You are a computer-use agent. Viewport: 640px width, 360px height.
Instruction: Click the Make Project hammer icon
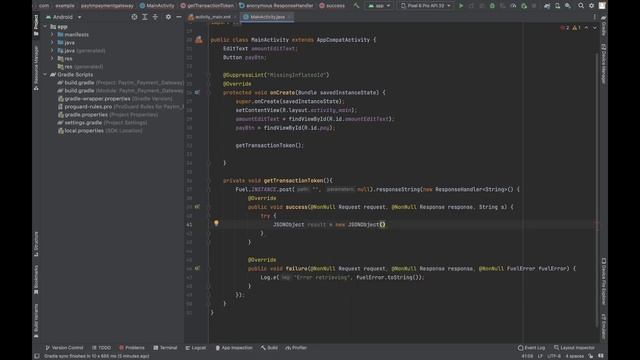pyautogui.click(x=356, y=6)
